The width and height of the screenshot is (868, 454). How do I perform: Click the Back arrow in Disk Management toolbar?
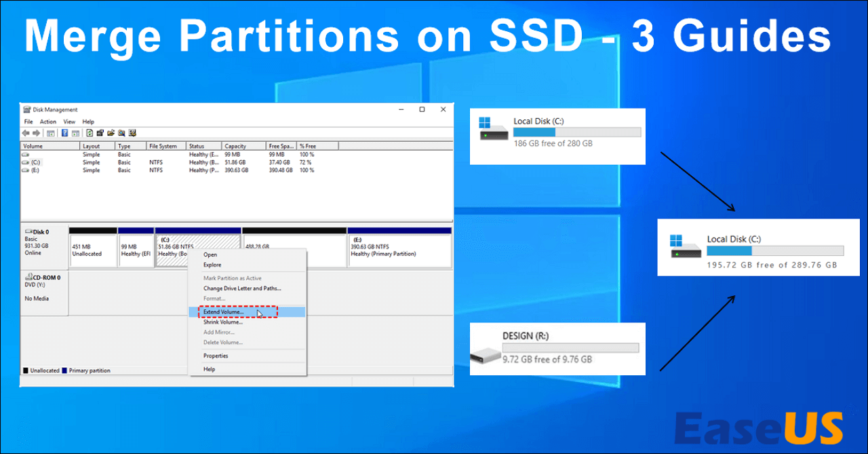click(26, 133)
